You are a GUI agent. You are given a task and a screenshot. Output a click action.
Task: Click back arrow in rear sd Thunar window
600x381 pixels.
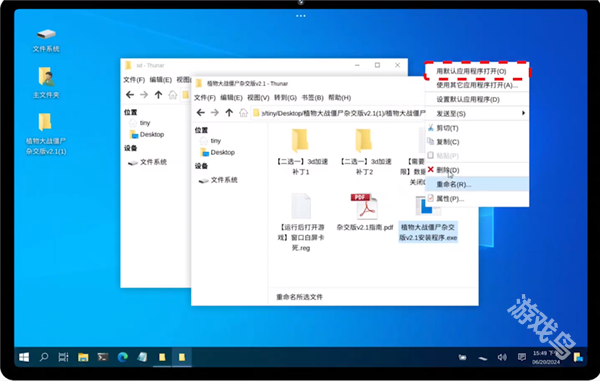tap(130, 94)
